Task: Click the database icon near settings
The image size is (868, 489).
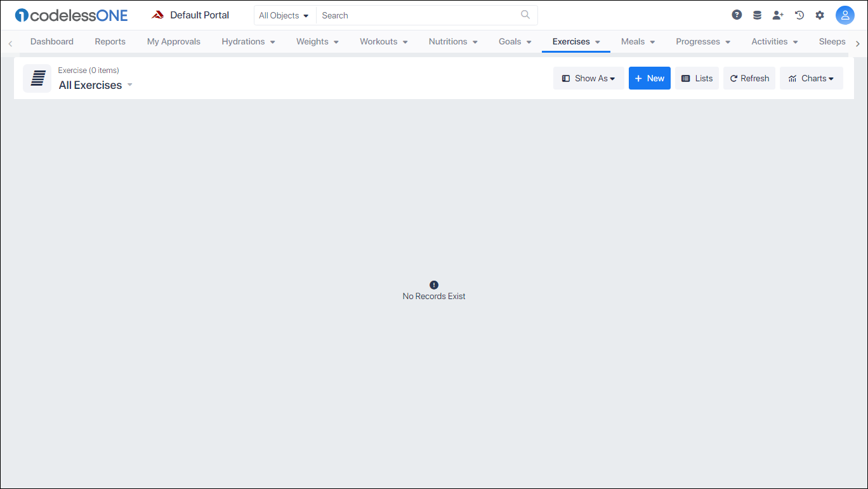Action: pos(757,14)
